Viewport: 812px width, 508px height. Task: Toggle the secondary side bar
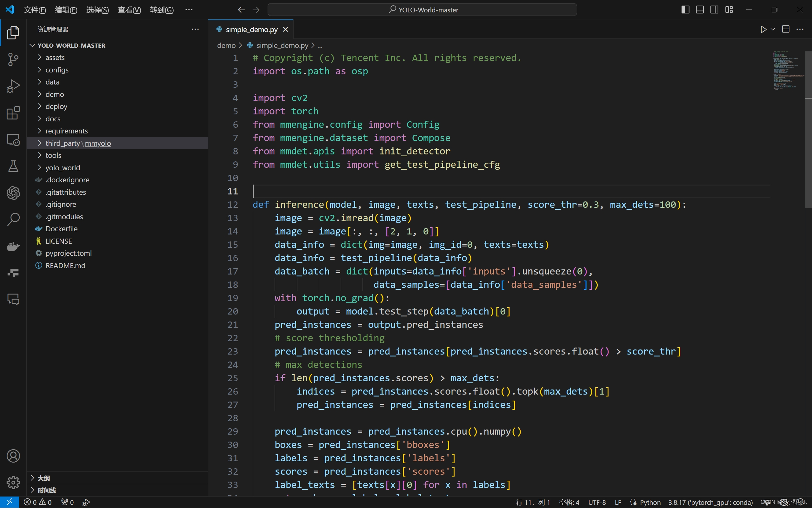click(x=714, y=10)
